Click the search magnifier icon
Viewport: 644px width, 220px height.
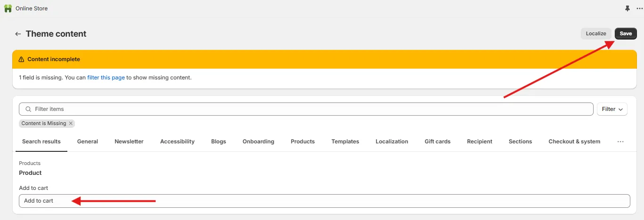28,109
